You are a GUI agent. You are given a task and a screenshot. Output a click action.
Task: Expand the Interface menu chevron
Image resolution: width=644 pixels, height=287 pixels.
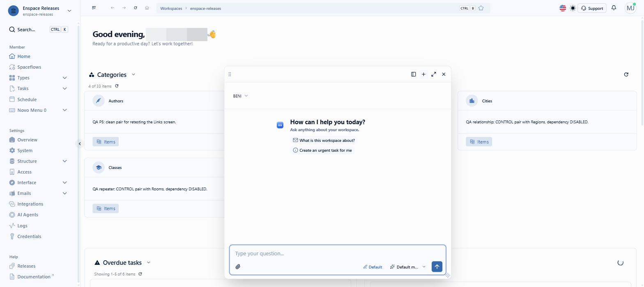(64, 183)
